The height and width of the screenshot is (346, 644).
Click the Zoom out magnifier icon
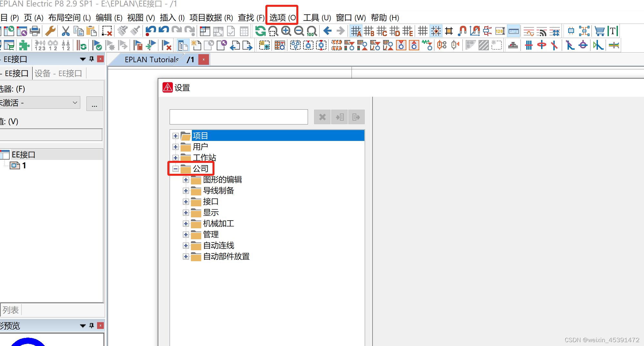pyautogui.click(x=299, y=31)
